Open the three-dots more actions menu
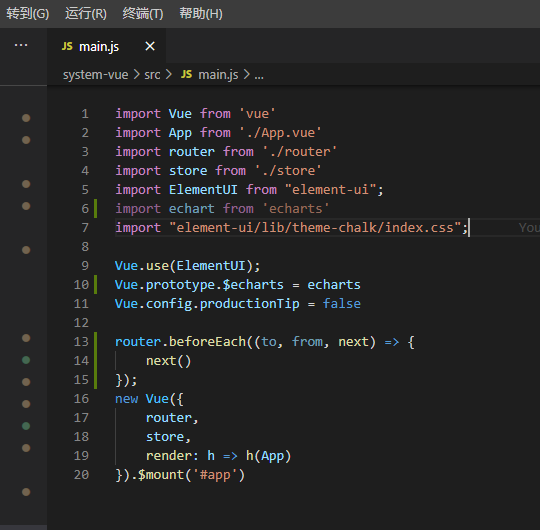540x530 pixels. [x=21, y=45]
